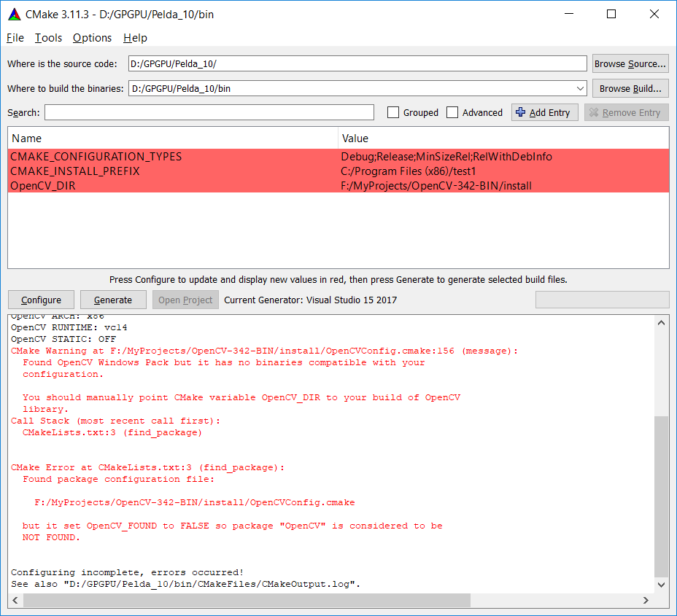Open the Options menu
Screen dimensions: 677x616
point(92,38)
